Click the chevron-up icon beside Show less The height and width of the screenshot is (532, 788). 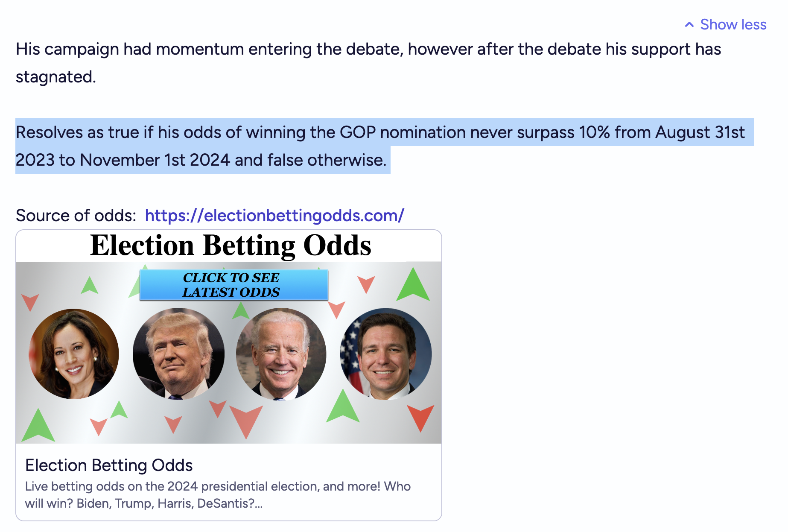(689, 25)
